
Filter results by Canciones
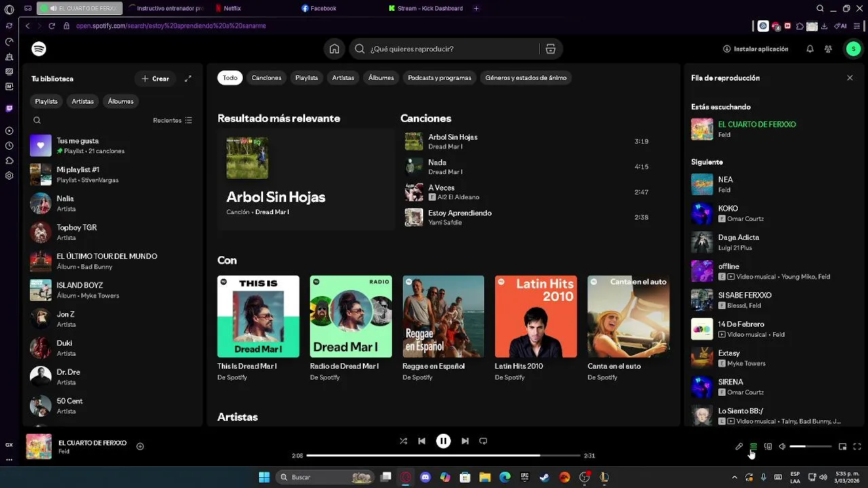[267, 78]
